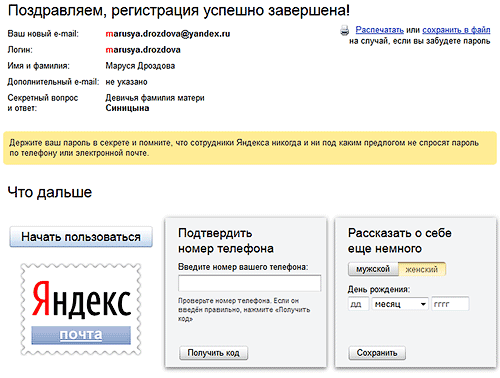The height and width of the screenshot is (378, 500).
Task: Focus the phone number input field
Action: (x=250, y=283)
